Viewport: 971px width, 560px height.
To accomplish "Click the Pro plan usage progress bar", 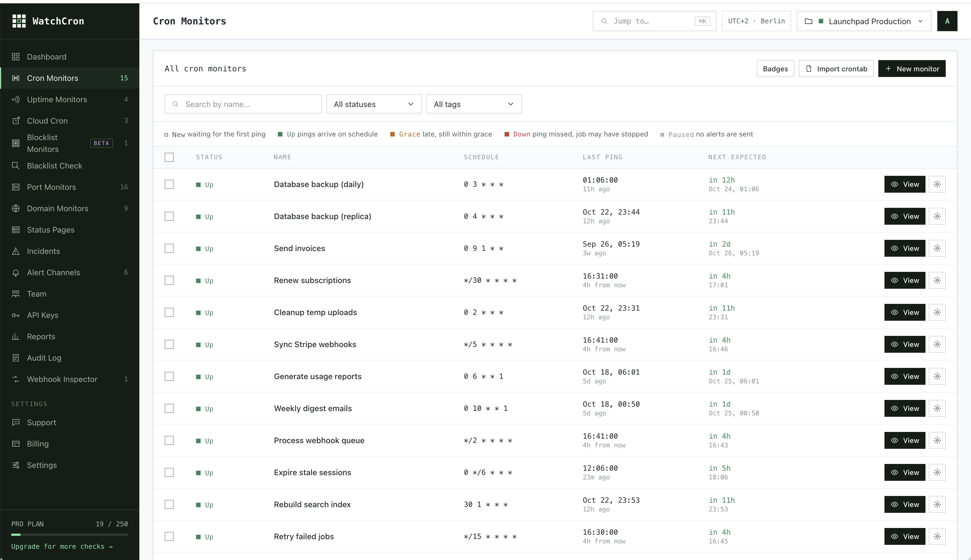I will pyautogui.click(x=70, y=535).
